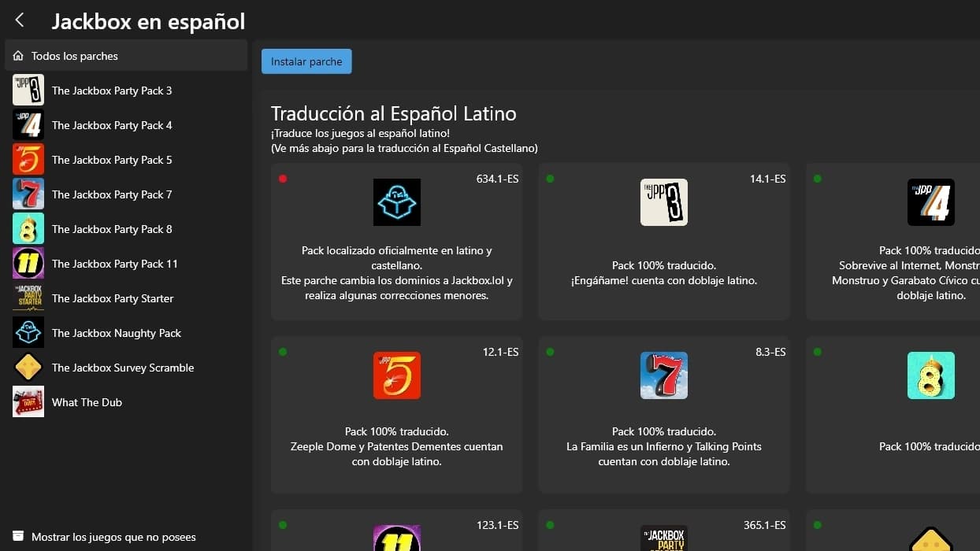Click Party Pack 3 icon in 14.1-ES card
The width and height of the screenshot is (980, 551).
click(664, 202)
